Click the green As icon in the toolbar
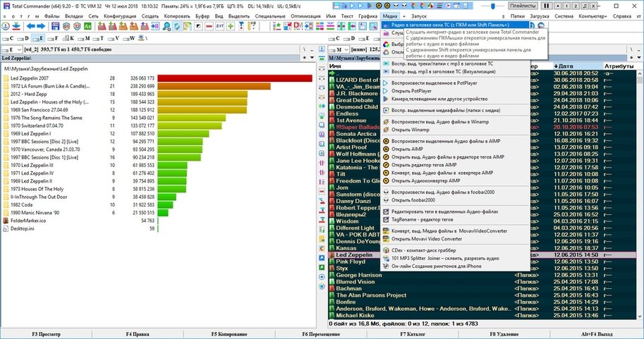Viewport: 644px width, 339px height. [x=87, y=26]
